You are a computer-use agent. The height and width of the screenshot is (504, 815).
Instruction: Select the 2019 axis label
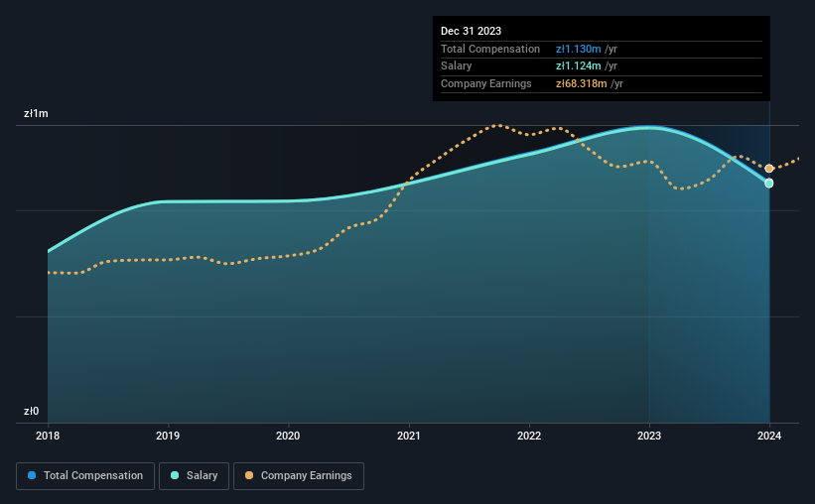[x=168, y=436]
